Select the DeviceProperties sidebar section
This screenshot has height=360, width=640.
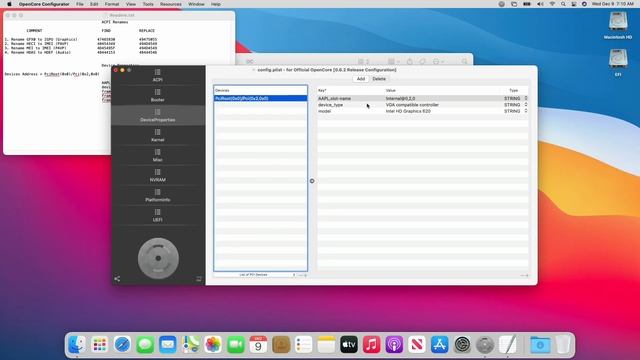(158, 116)
